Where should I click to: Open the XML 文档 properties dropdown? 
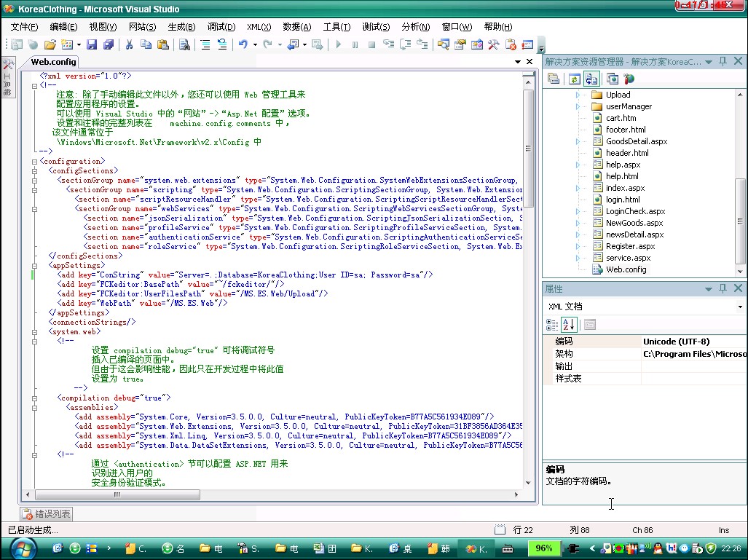click(x=740, y=307)
